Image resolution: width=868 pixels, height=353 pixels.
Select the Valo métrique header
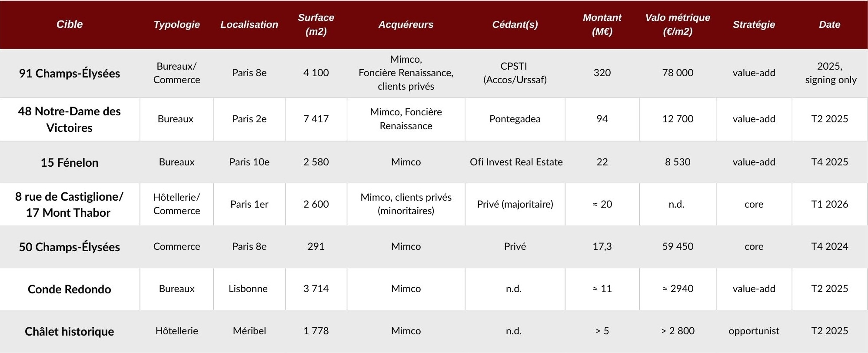[x=678, y=24]
